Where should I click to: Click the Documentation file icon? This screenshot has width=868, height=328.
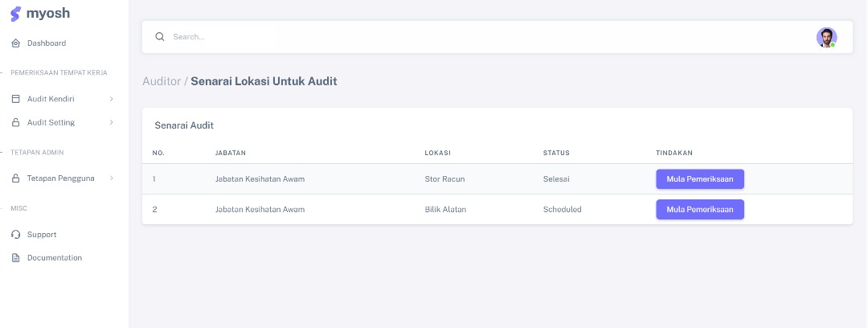15,258
